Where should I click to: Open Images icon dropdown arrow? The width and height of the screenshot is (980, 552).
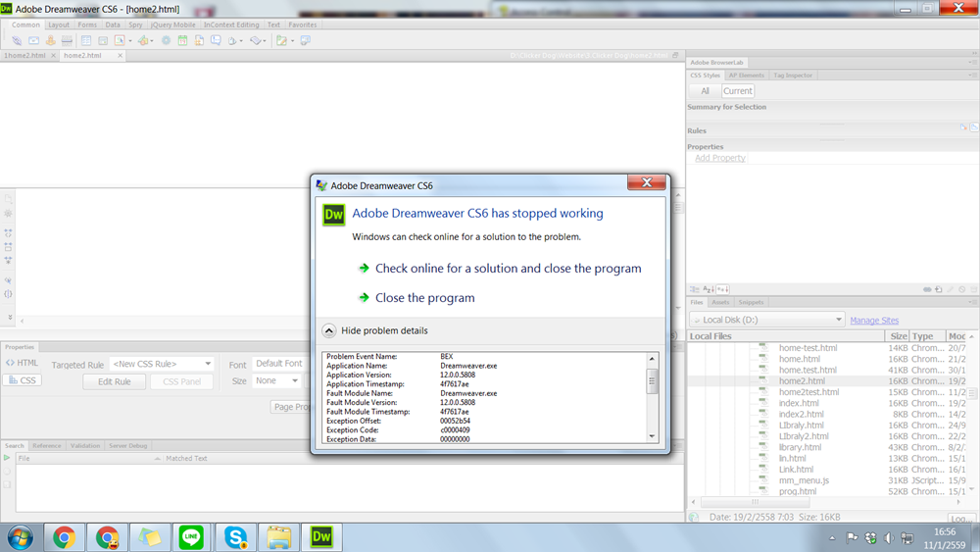pyautogui.click(x=130, y=41)
